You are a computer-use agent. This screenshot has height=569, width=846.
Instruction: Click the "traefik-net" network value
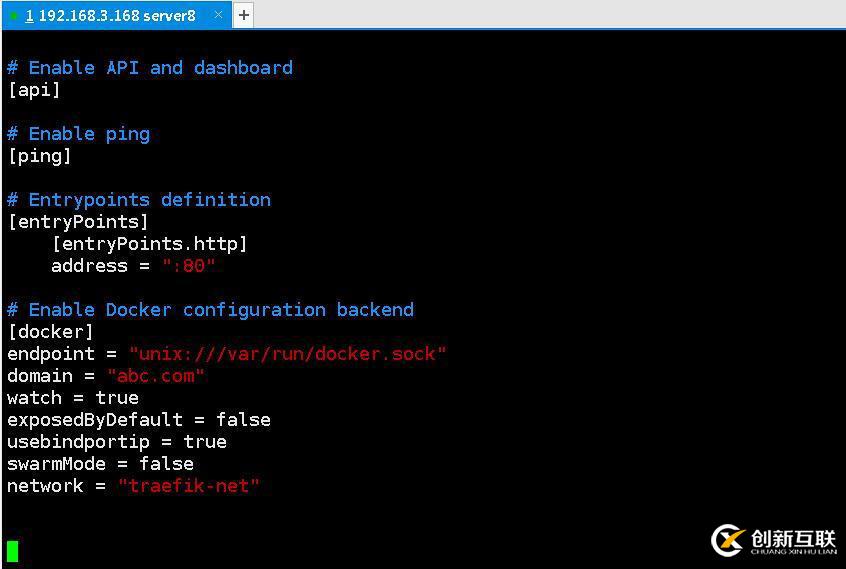coord(189,486)
